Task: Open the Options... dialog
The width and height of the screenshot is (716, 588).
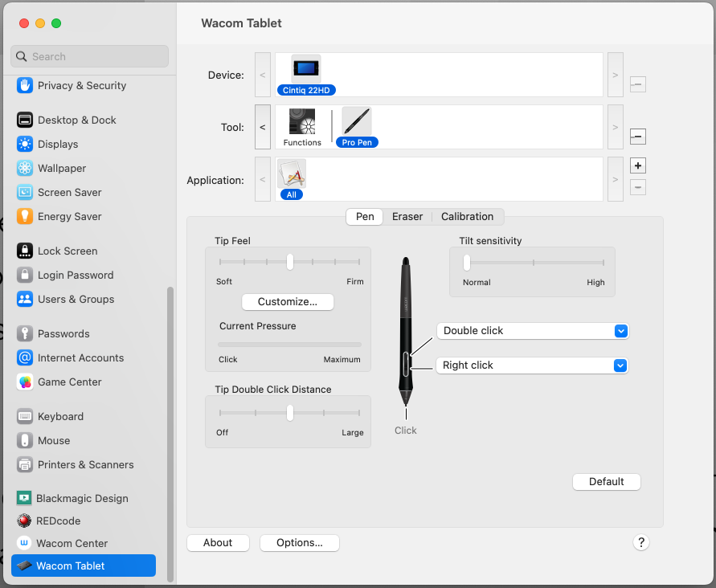Action: coord(300,543)
